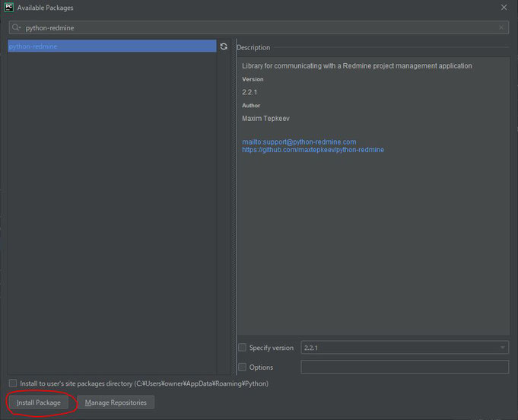Enable the Specify version checkbox

[243, 348]
